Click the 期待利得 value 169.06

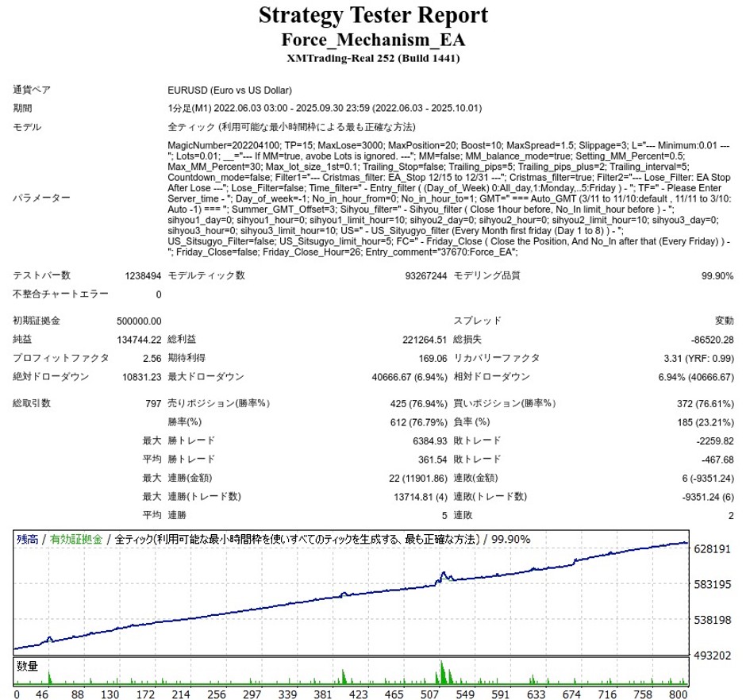pos(433,358)
